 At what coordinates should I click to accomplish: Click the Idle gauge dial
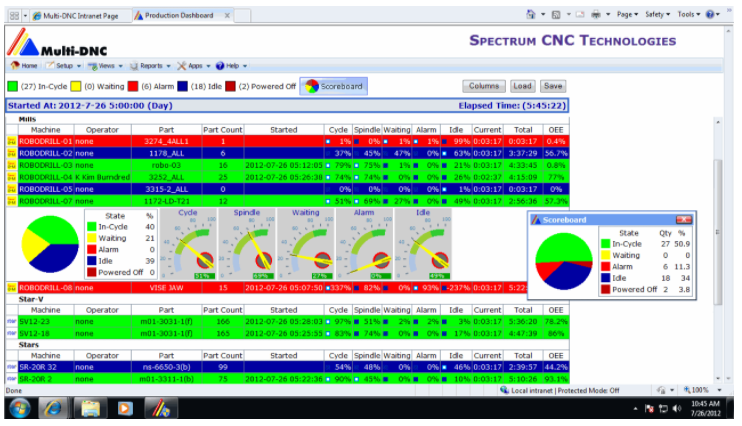coord(423,244)
